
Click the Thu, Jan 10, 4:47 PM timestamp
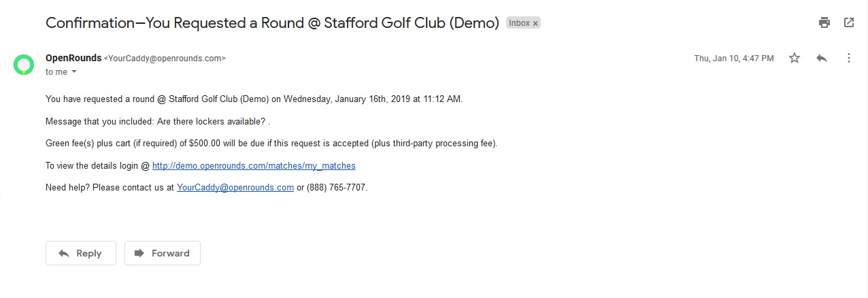pos(734,59)
